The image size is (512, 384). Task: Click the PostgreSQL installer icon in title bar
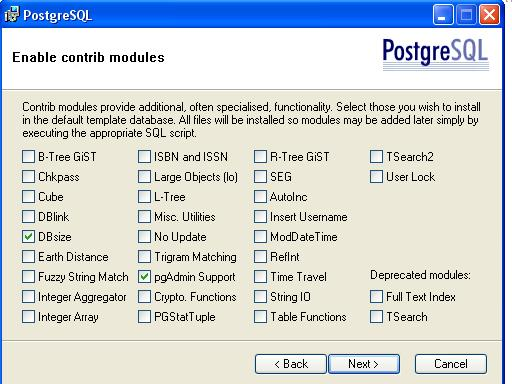point(12,15)
